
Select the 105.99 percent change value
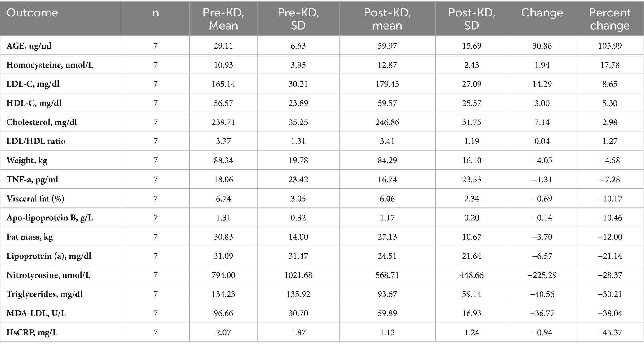click(610, 46)
